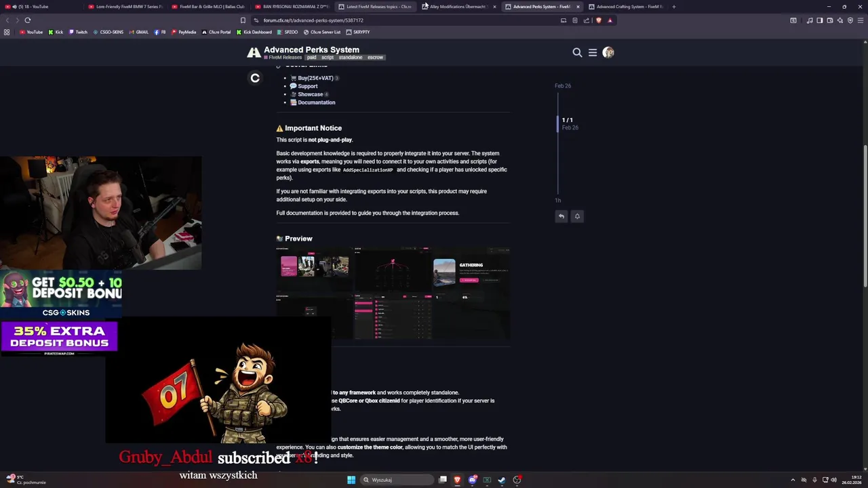Switch to the YouTube browser tab
This screenshot has width=868, height=488.
41,7
